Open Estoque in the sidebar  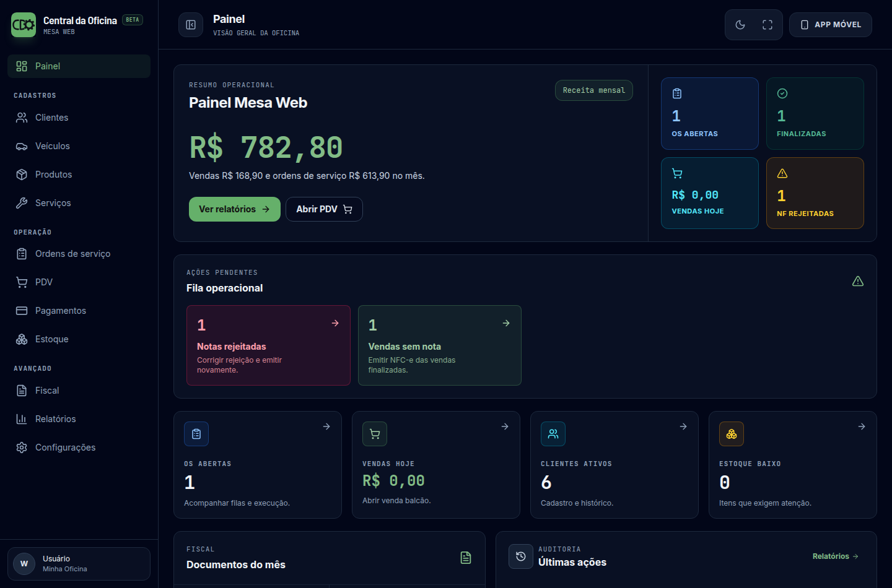pos(79,339)
